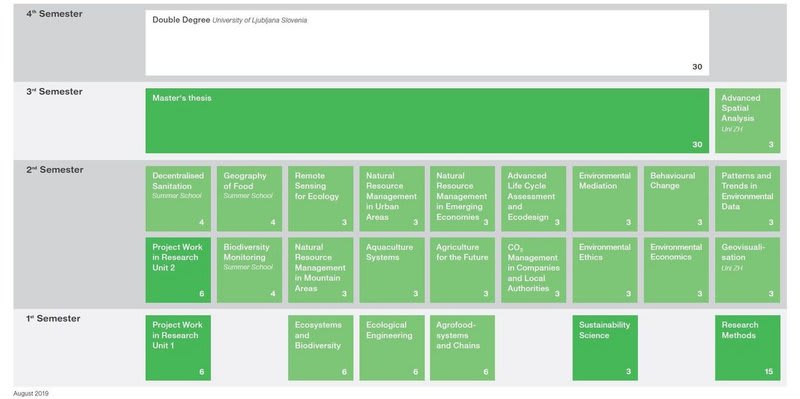Click the Ecosystems and Biodiversity module

(320, 348)
